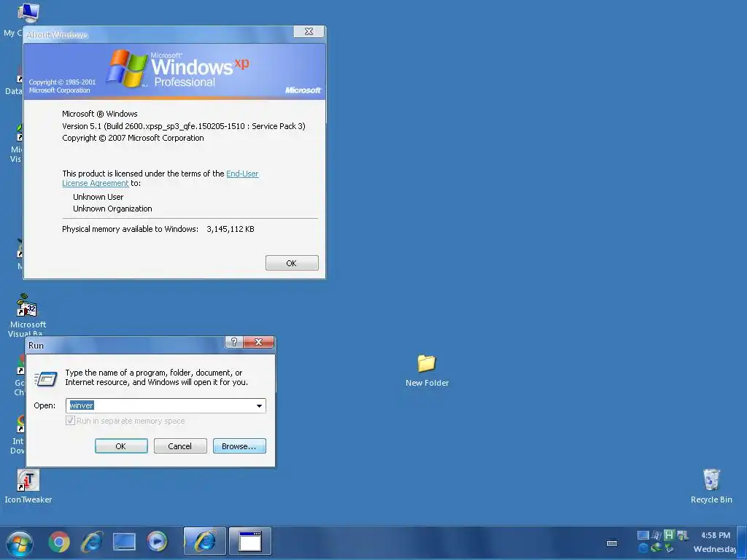Click the green H icon in the tray

669,535
